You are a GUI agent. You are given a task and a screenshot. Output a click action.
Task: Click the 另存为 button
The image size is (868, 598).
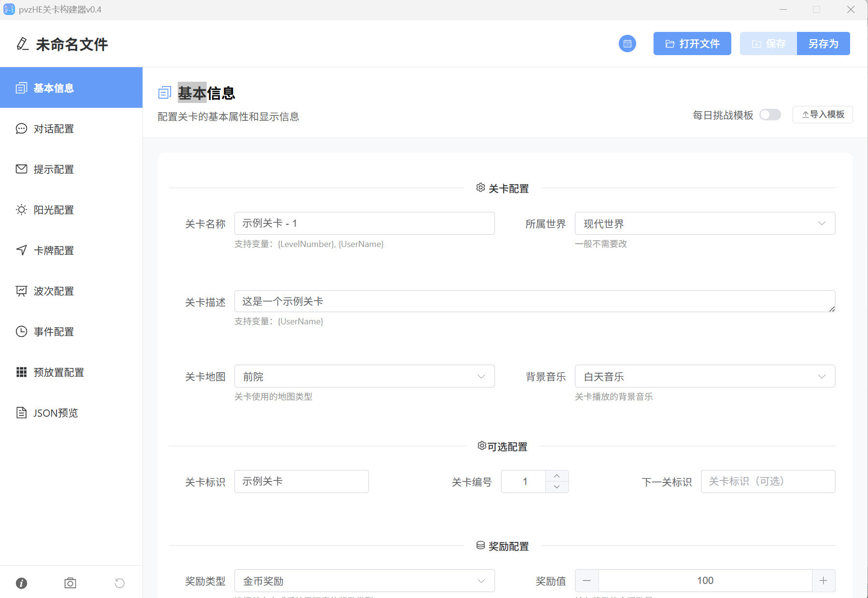(x=823, y=44)
